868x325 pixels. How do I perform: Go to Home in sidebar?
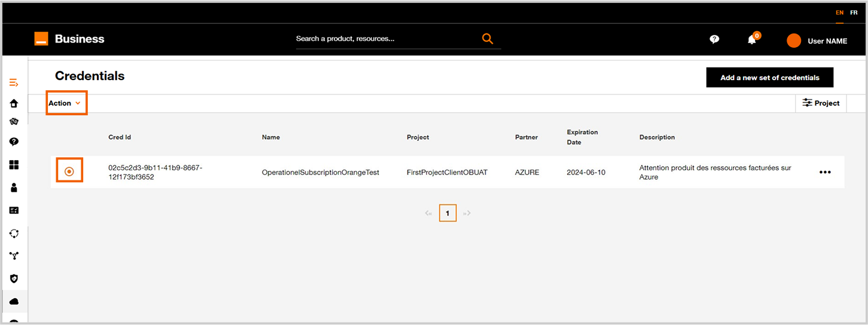[14, 103]
